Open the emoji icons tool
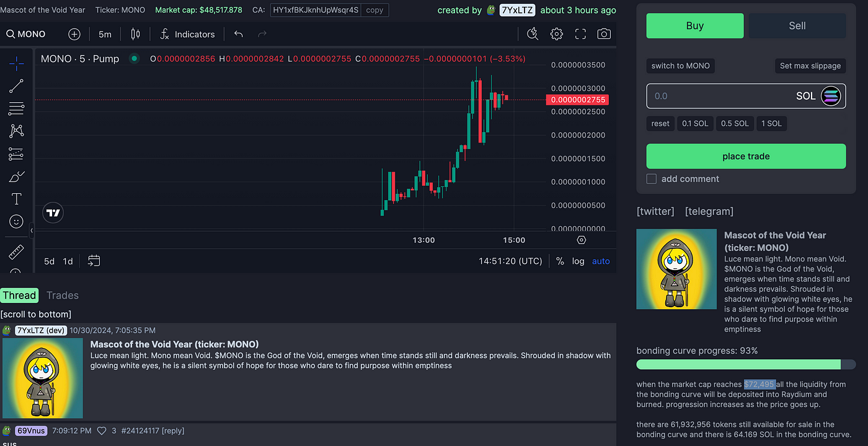This screenshot has width=868, height=446. pyautogui.click(x=17, y=221)
